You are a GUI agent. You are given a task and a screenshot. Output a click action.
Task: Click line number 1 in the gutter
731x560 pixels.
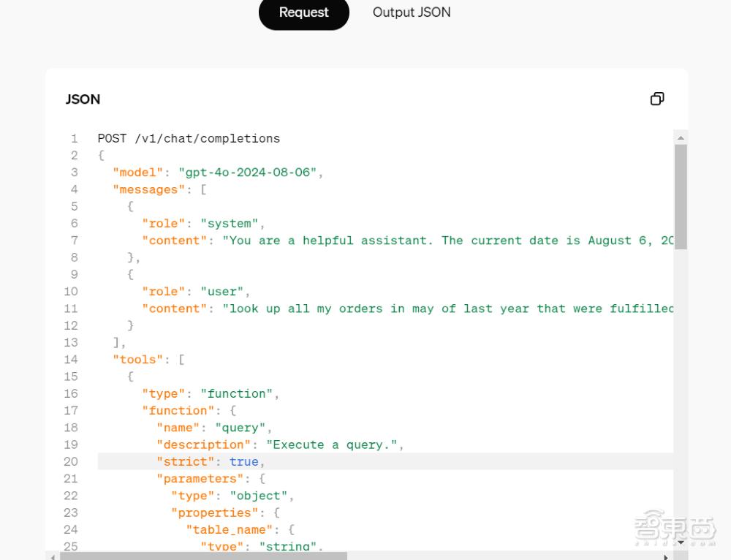tap(74, 138)
